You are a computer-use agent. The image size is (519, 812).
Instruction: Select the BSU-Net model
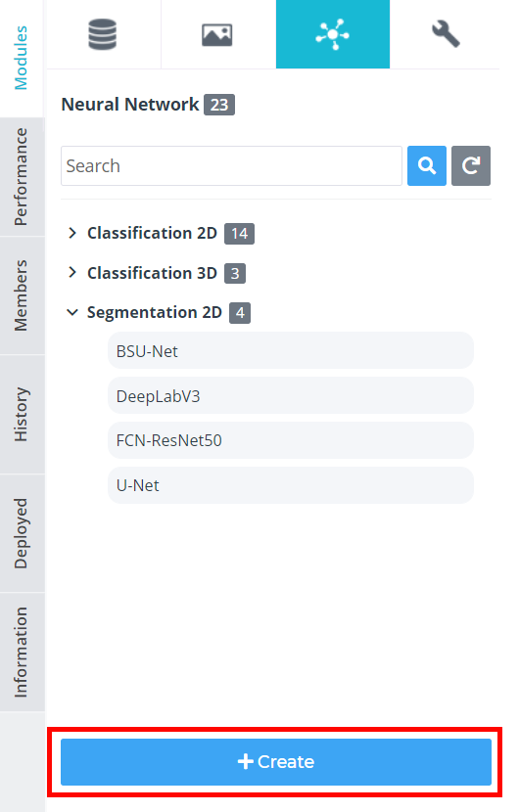point(291,351)
